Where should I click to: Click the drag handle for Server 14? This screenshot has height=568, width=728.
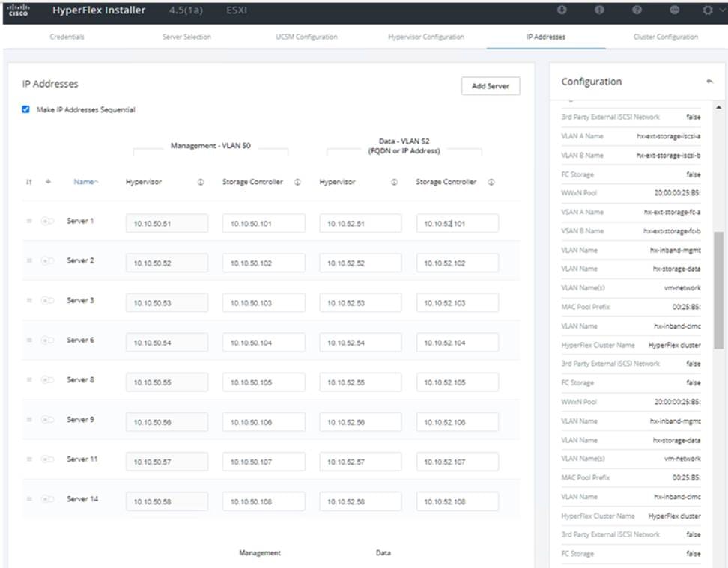point(28,499)
